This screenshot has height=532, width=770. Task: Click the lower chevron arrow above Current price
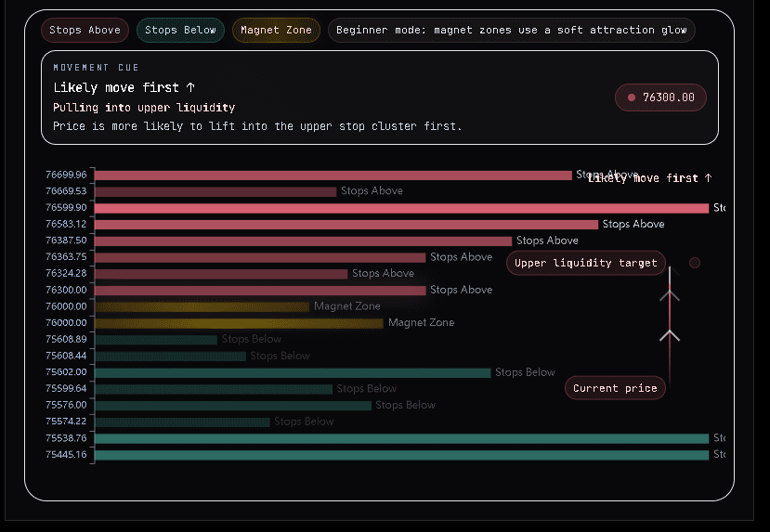tap(670, 334)
